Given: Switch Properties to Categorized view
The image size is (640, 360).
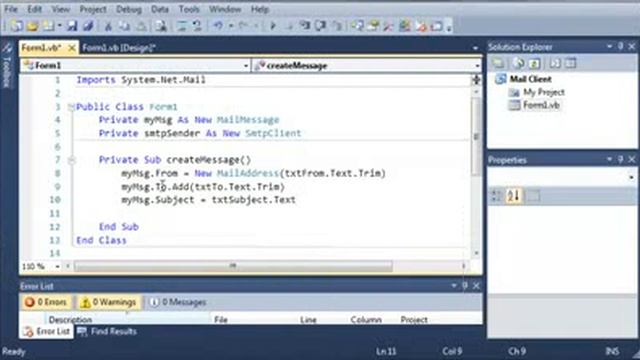Looking at the screenshot, I should [x=496, y=196].
